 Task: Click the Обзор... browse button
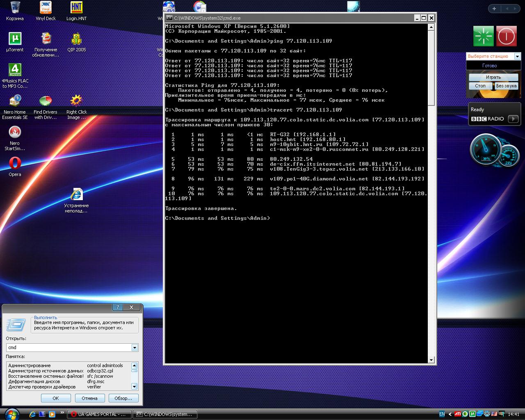tap(123, 398)
